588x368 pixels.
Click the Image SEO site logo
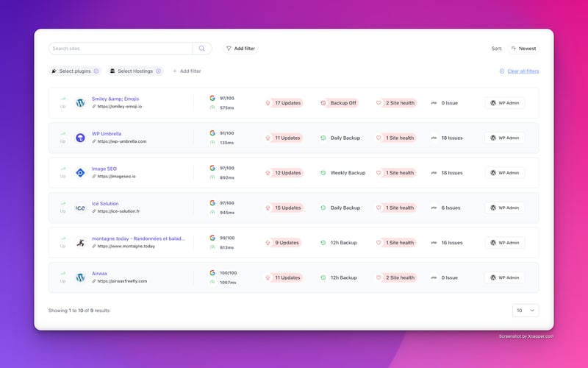tap(80, 173)
